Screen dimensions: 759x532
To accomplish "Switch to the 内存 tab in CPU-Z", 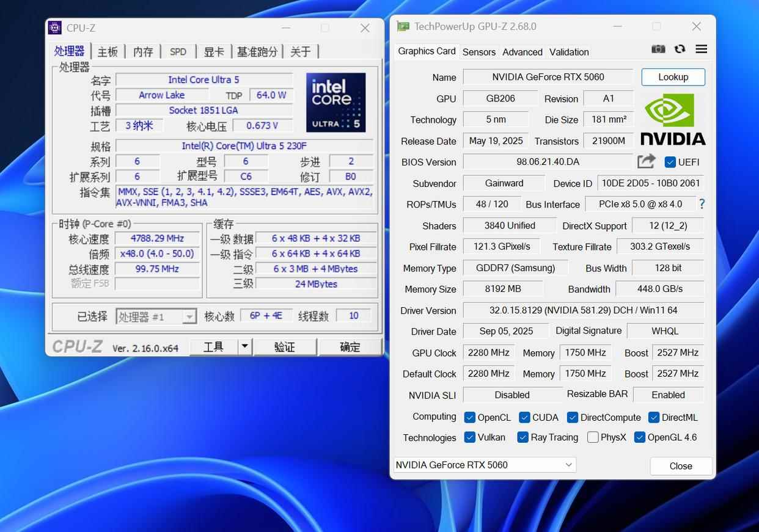I will 143,52.
